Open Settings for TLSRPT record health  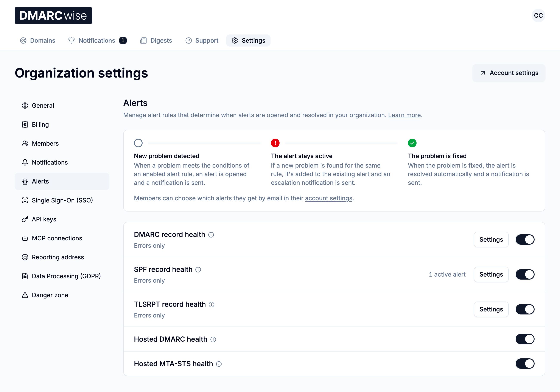(491, 309)
